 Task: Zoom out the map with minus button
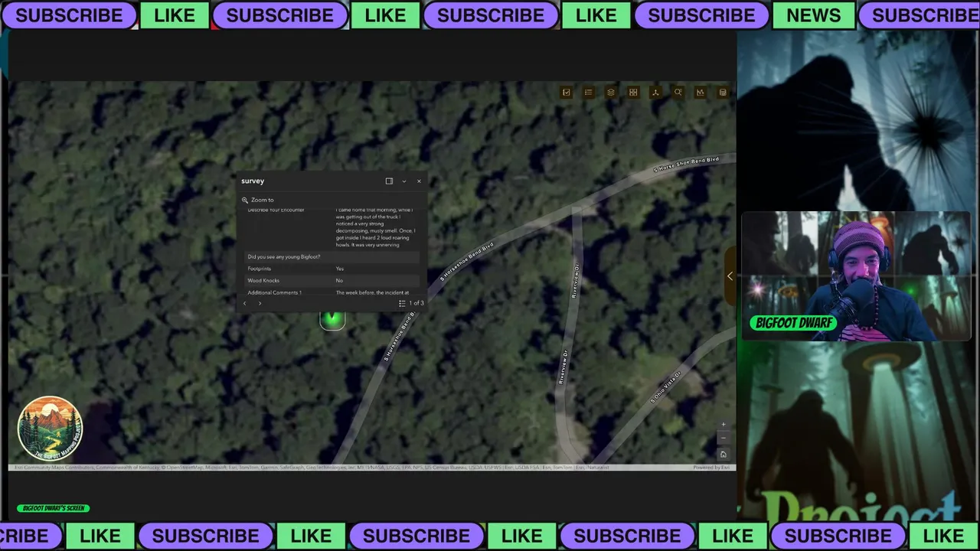(724, 439)
